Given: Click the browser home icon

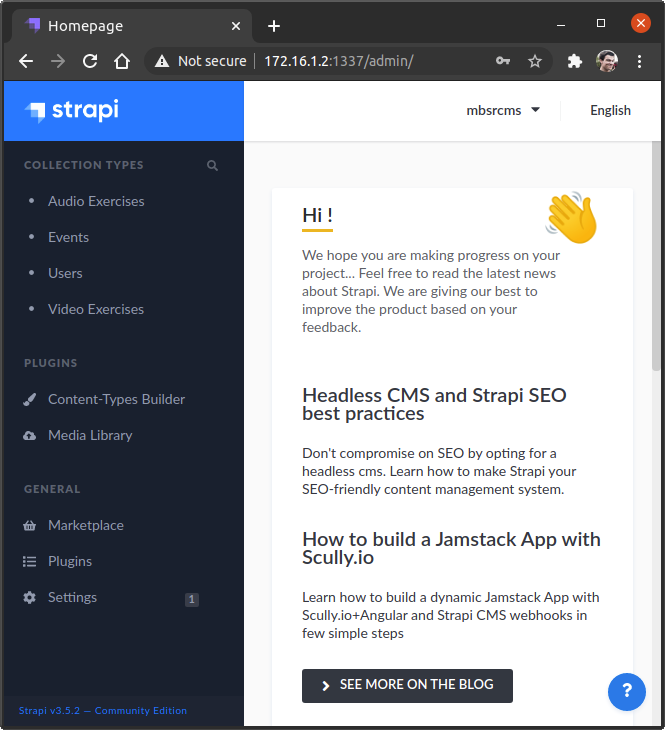Looking at the screenshot, I should (122, 61).
